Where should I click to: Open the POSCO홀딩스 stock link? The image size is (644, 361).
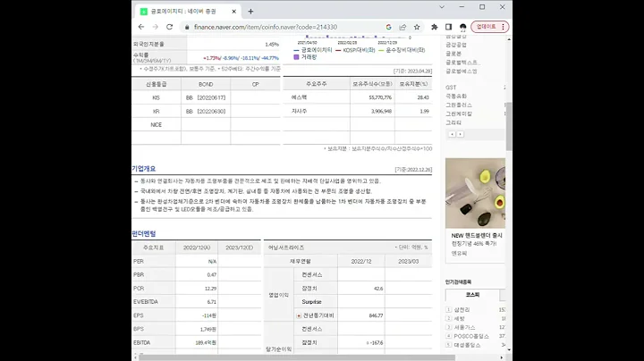[x=471, y=336]
